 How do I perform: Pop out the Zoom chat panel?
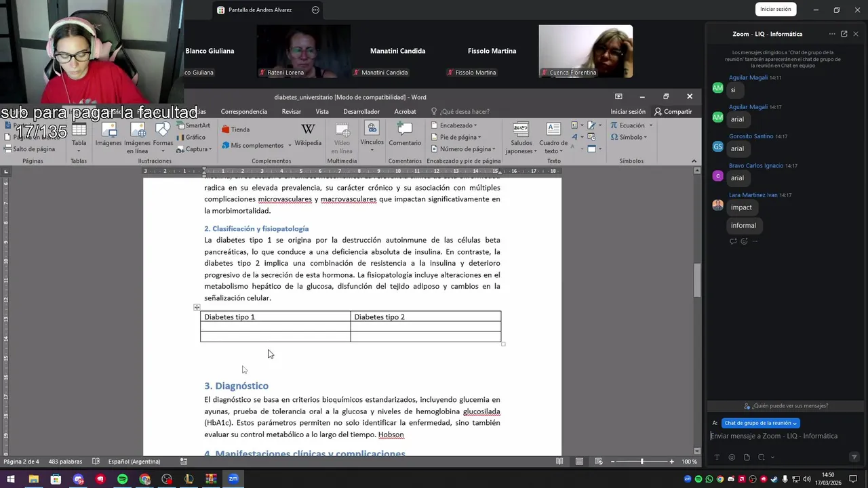pos(844,34)
